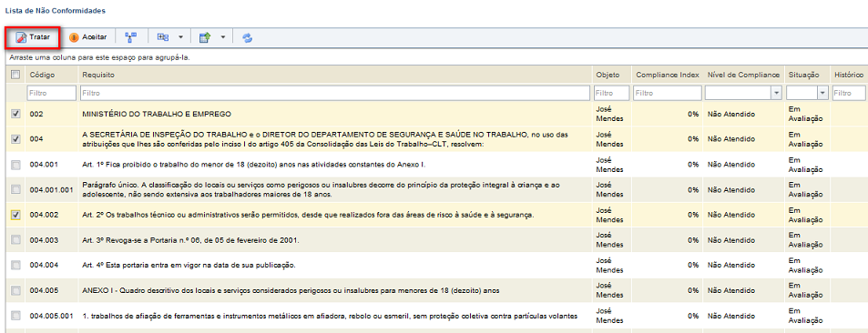Focus the Código filter field
Image resolution: width=868 pixels, height=333 pixels.
point(51,93)
